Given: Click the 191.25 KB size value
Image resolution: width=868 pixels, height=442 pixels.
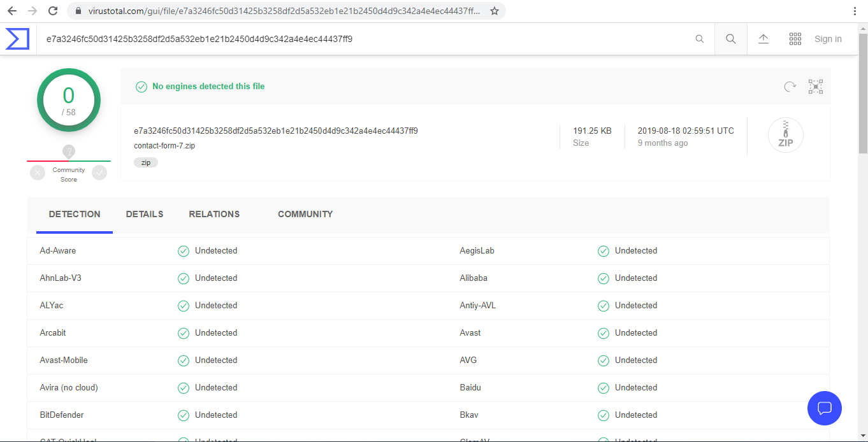Looking at the screenshot, I should click(592, 131).
